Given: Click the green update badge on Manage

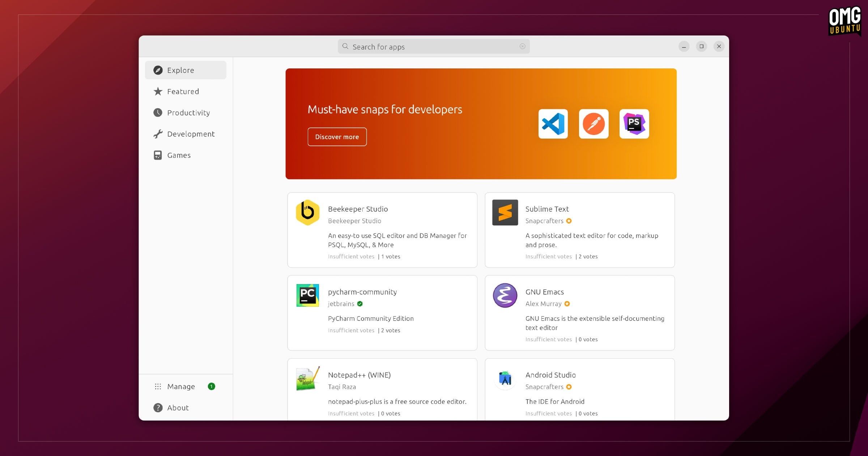Looking at the screenshot, I should [x=212, y=387].
